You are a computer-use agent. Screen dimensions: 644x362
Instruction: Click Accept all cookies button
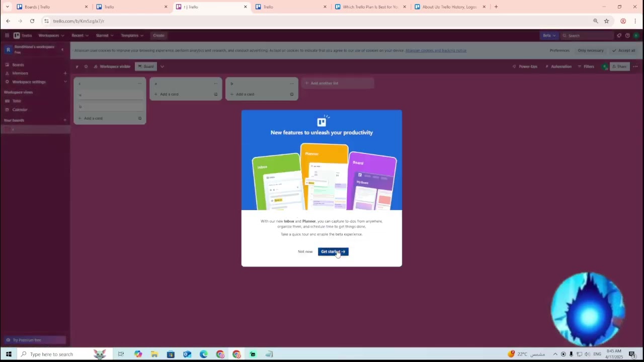coord(624,50)
